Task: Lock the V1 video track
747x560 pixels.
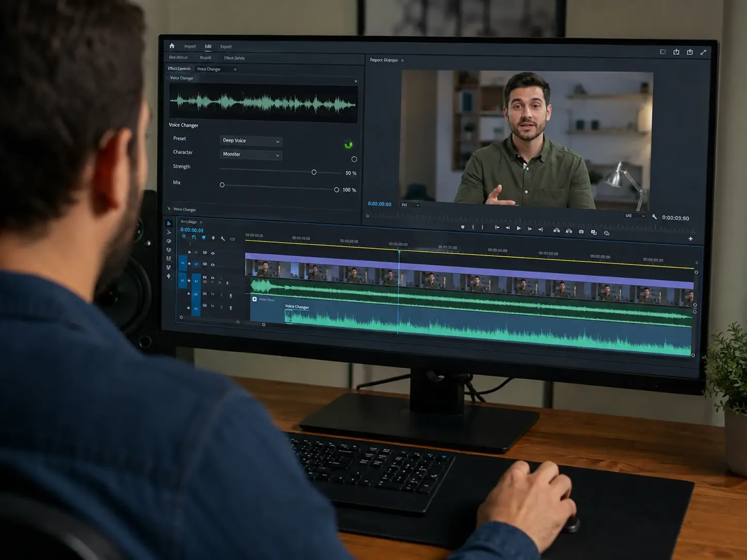Action: [189, 263]
